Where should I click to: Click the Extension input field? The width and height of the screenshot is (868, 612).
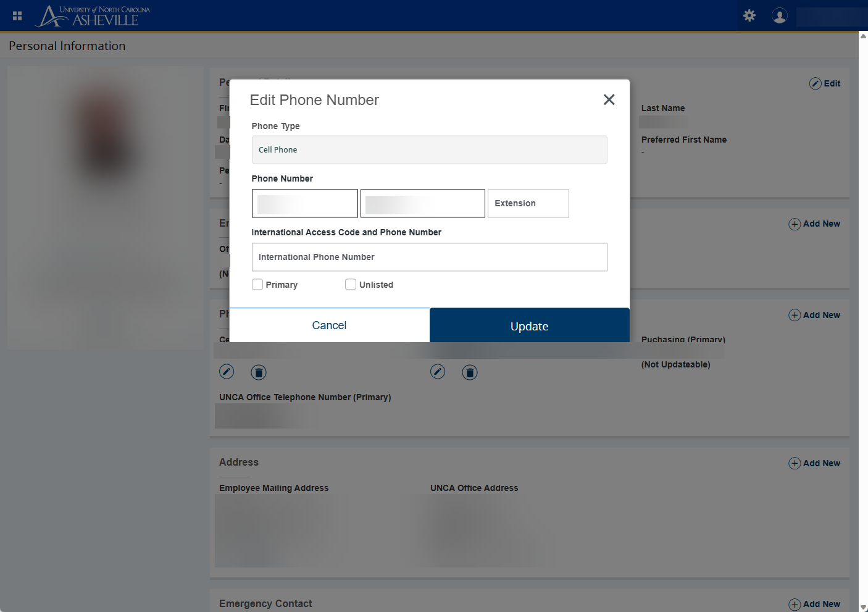pos(528,203)
